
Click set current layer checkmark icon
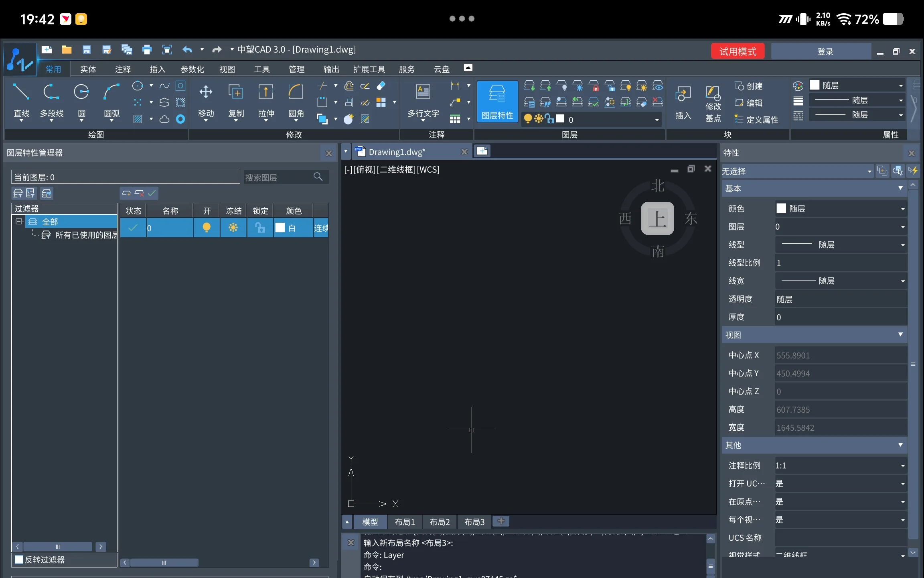[152, 193]
